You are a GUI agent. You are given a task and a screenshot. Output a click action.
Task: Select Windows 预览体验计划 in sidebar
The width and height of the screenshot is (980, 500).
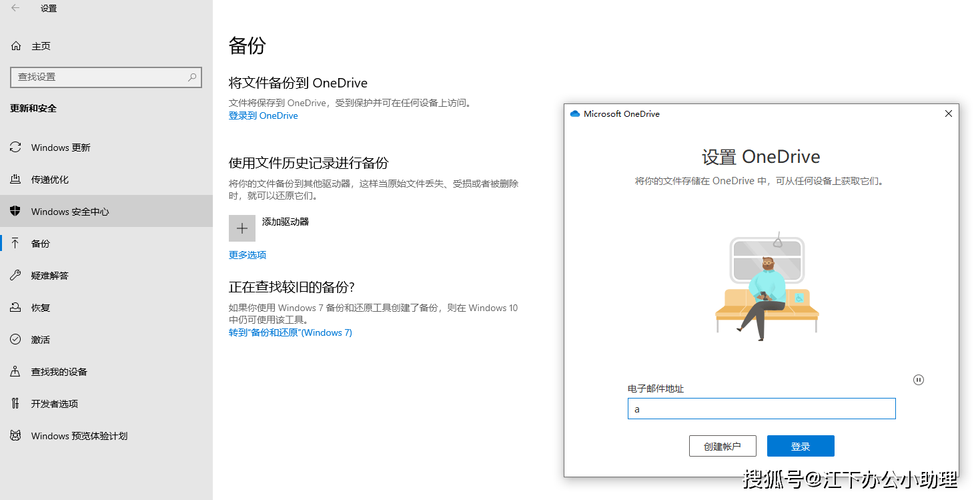pyautogui.click(x=107, y=436)
